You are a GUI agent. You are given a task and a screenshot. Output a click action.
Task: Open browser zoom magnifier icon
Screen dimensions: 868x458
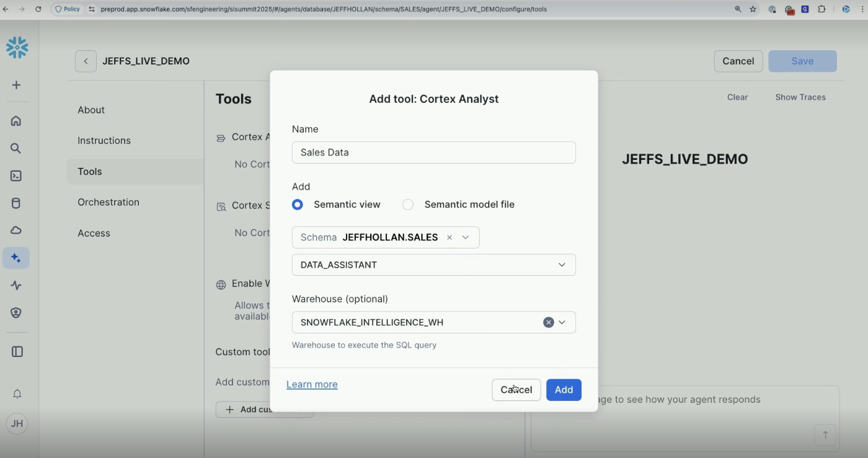coord(738,9)
